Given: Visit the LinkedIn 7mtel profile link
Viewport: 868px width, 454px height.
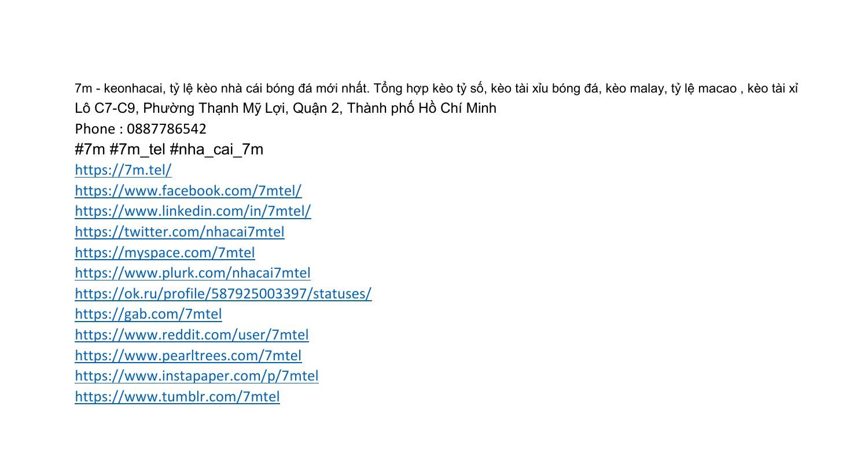Looking at the screenshot, I should 193,211.
